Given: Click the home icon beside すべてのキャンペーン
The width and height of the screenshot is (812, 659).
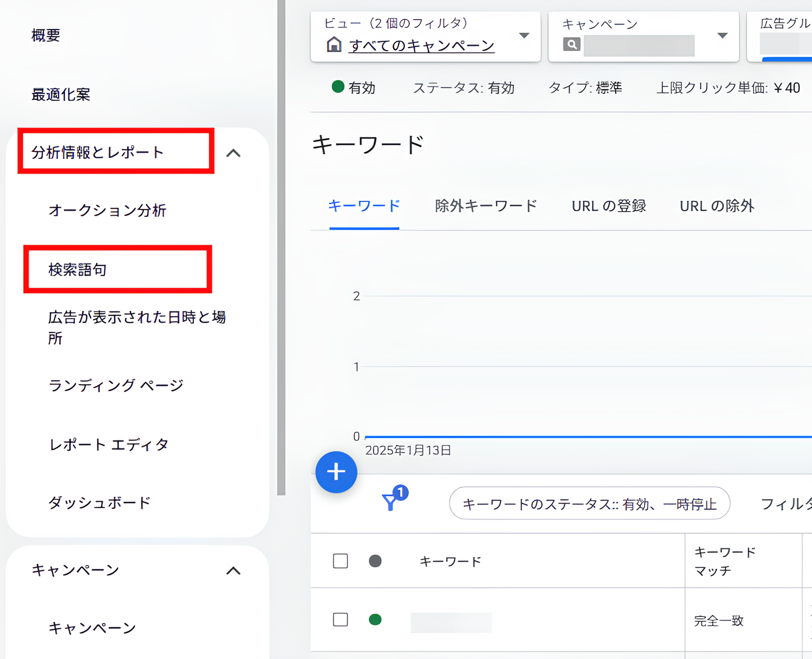Looking at the screenshot, I should pyautogui.click(x=334, y=45).
